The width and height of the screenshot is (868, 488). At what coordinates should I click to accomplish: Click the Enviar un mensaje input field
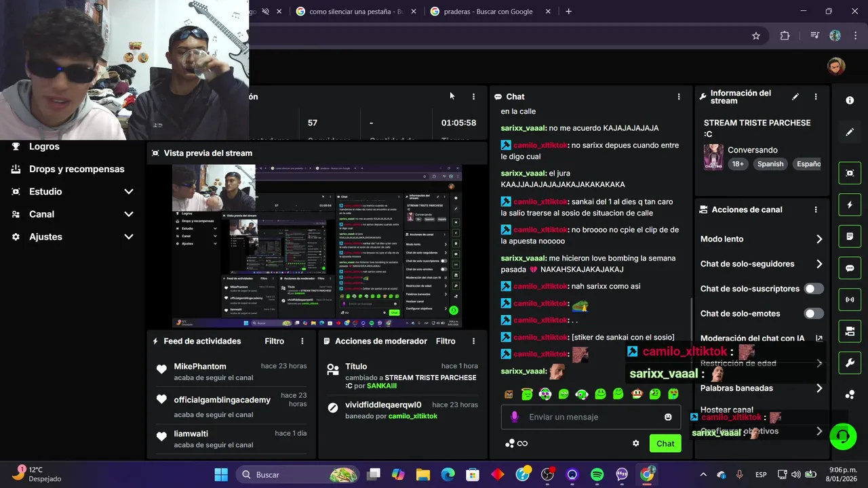tap(590, 417)
